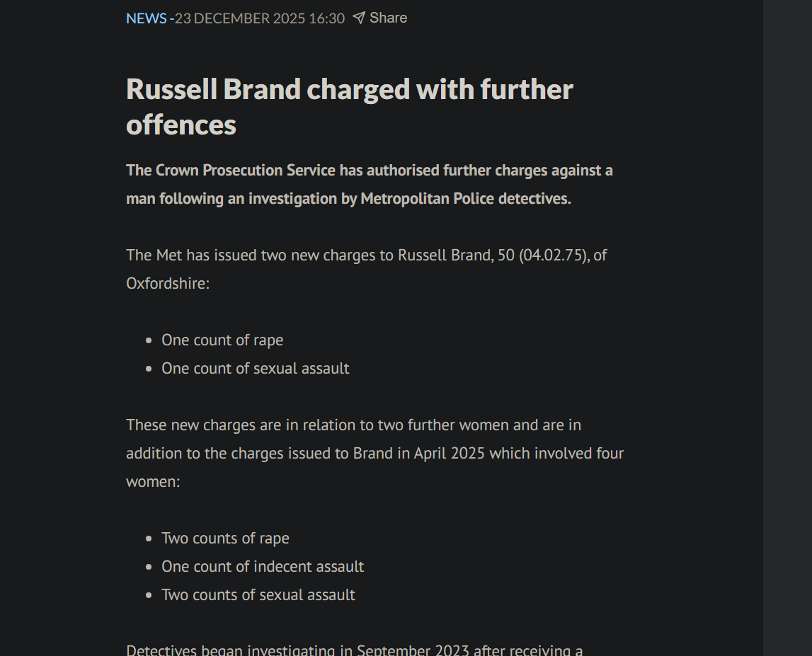Click the Russell Brand article headline
Viewport: 812px width, 656px height.
349,107
